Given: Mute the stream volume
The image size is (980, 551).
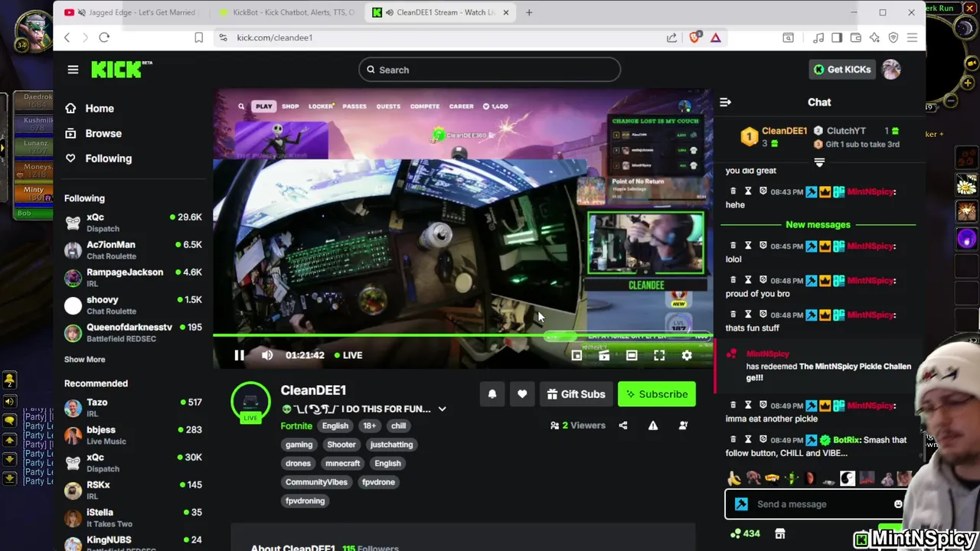Looking at the screenshot, I should pos(267,355).
